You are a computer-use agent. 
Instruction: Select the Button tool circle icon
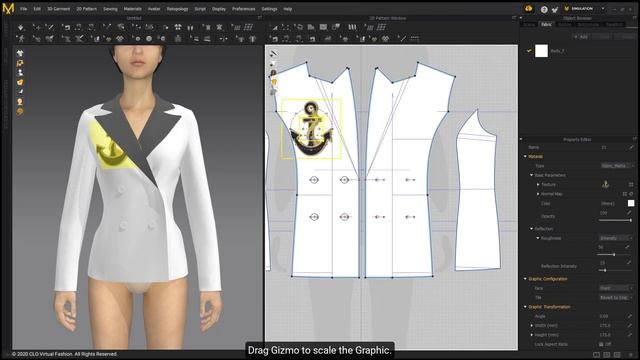(149, 39)
